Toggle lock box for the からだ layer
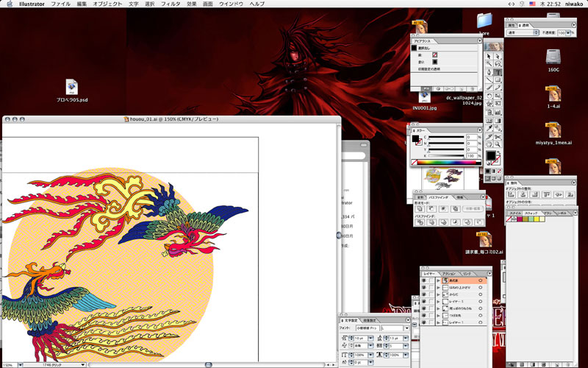The image size is (588, 368). 431,294
